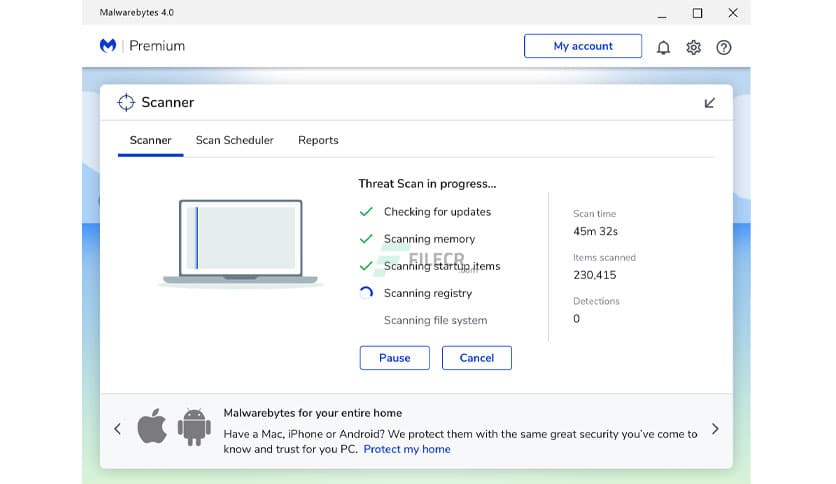Click the Items scanned label
Screen dimensions: 836x484
click(604, 257)
